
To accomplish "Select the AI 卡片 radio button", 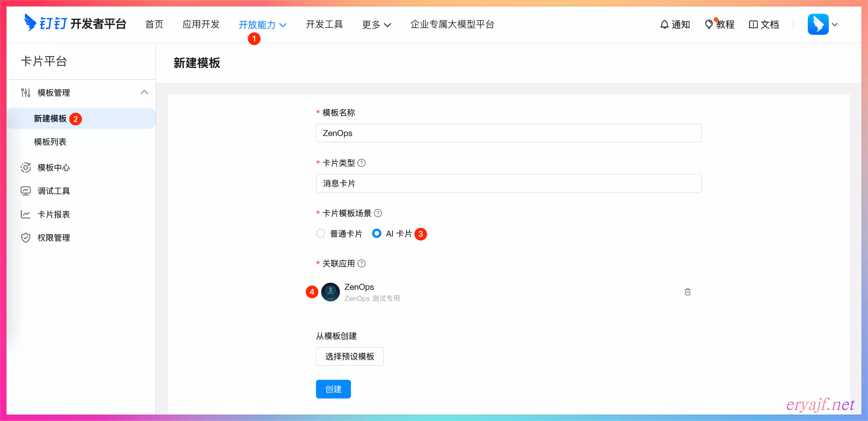I will pyautogui.click(x=376, y=234).
